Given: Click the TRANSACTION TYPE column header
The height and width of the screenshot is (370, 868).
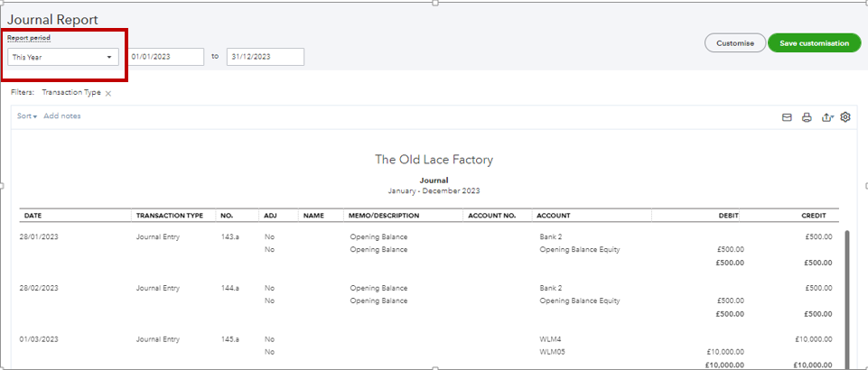Looking at the screenshot, I should click(x=169, y=216).
